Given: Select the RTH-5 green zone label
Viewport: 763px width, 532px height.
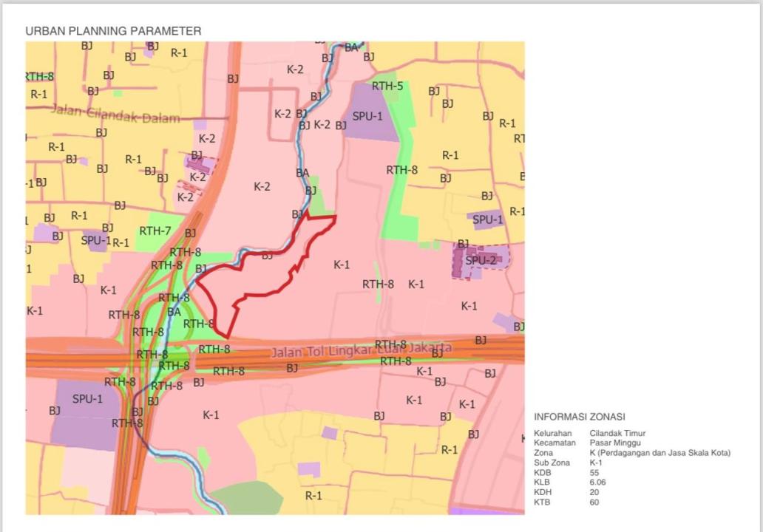Looking at the screenshot, I should [387, 86].
